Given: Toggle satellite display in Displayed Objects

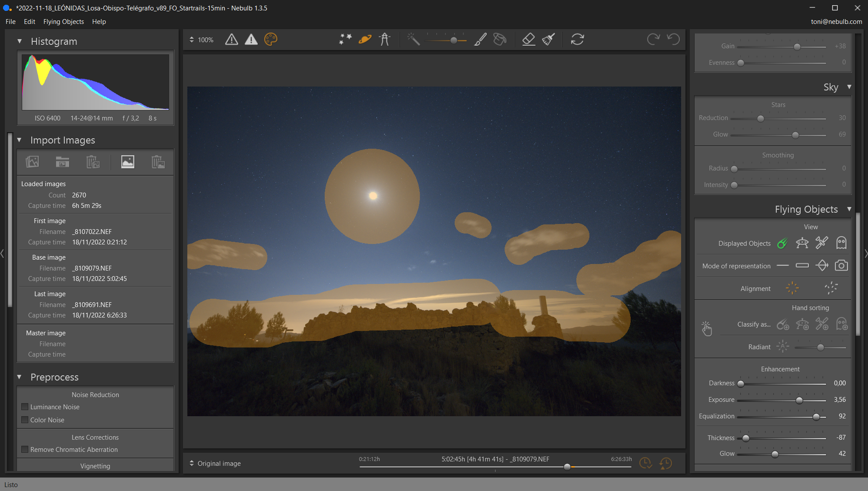Looking at the screenshot, I should (821, 243).
